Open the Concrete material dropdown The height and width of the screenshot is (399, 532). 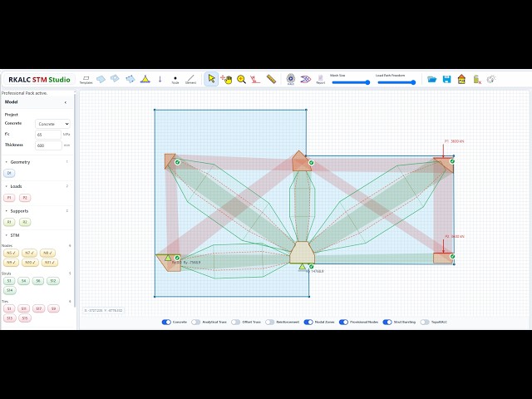[x=53, y=124]
